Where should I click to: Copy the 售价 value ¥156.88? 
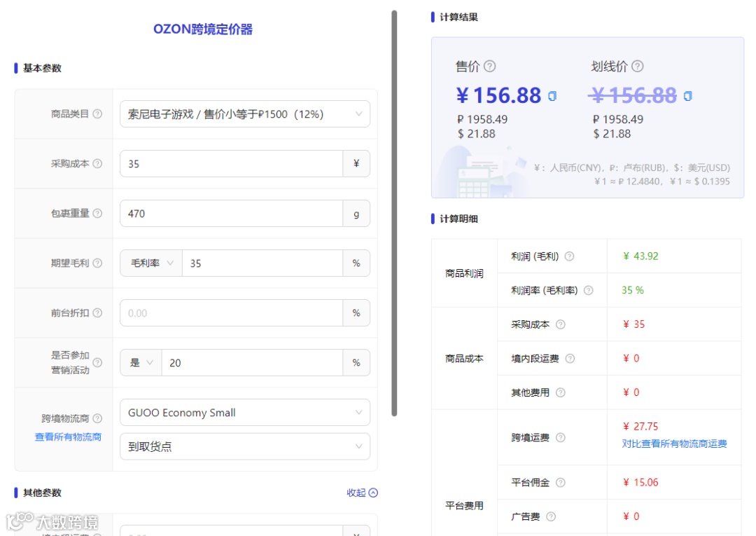[x=552, y=96]
